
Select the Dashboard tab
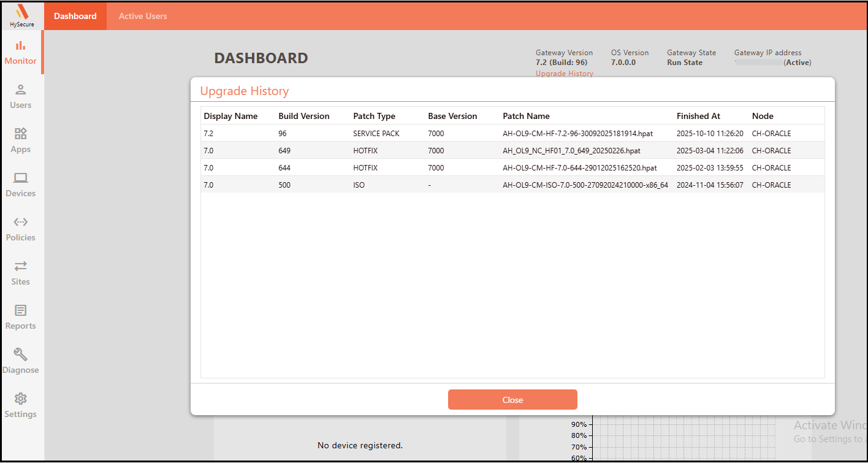click(75, 16)
